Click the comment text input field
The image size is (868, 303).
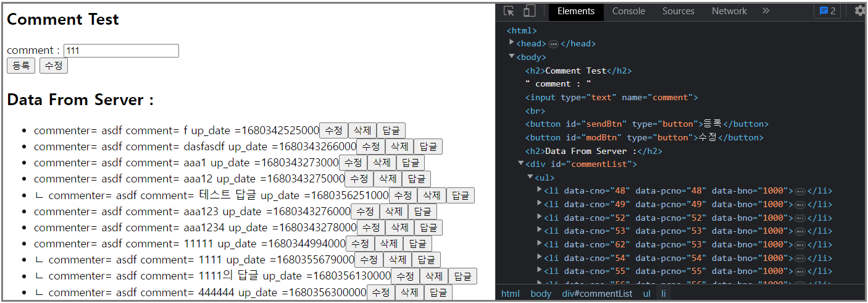click(x=121, y=51)
